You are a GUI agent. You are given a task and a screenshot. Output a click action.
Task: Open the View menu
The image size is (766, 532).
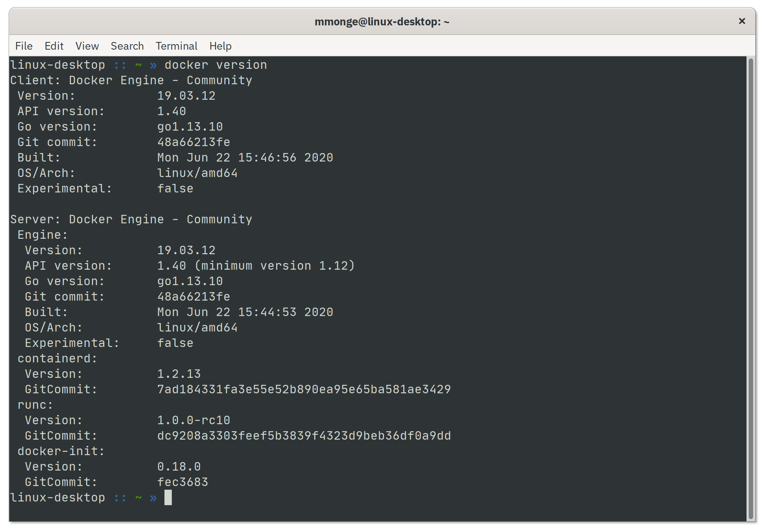(x=87, y=46)
